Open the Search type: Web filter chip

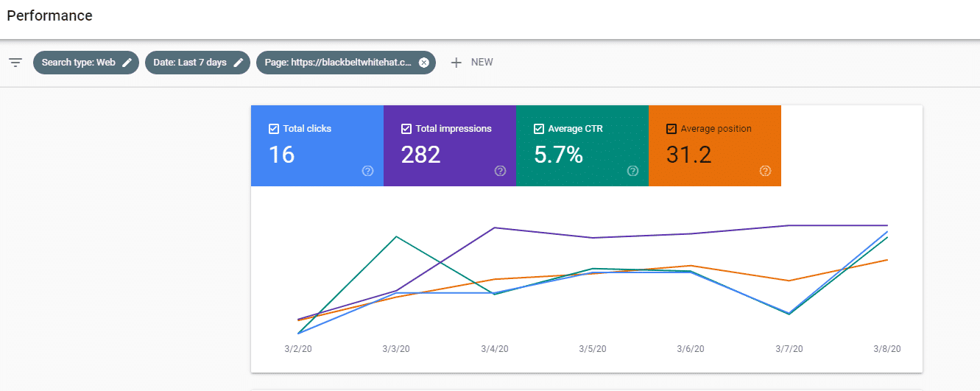86,63
